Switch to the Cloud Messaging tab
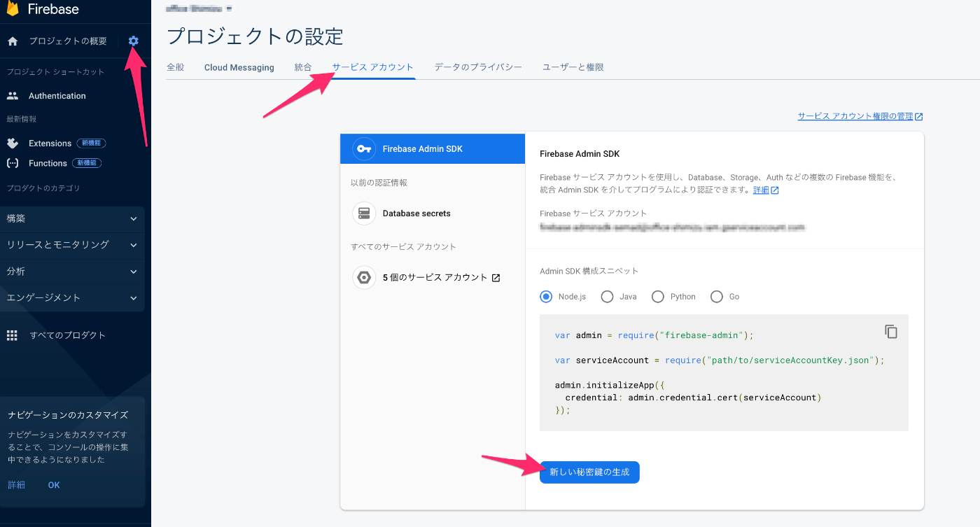The width and height of the screenshot is (980, 527). [x=239, y=67]
